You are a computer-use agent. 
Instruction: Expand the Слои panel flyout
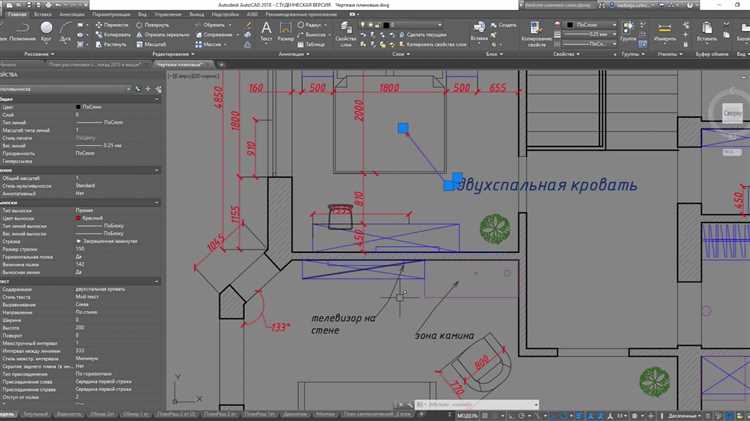click(x=401, y=54)
